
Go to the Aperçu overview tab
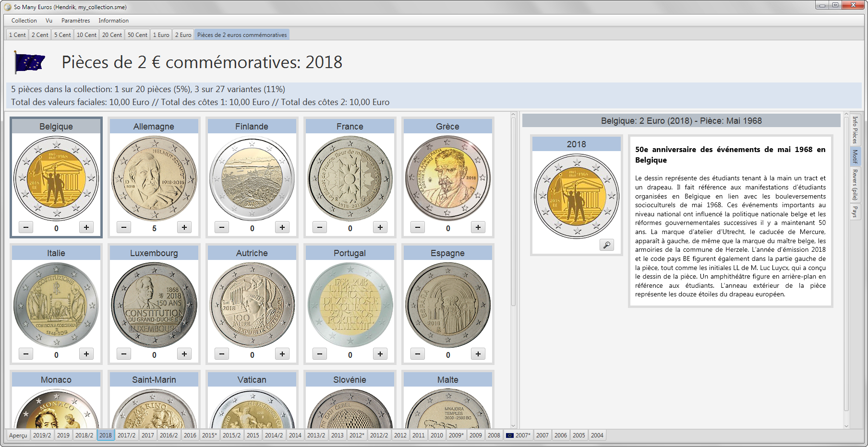pyautogui.click(x=18, y=435)
